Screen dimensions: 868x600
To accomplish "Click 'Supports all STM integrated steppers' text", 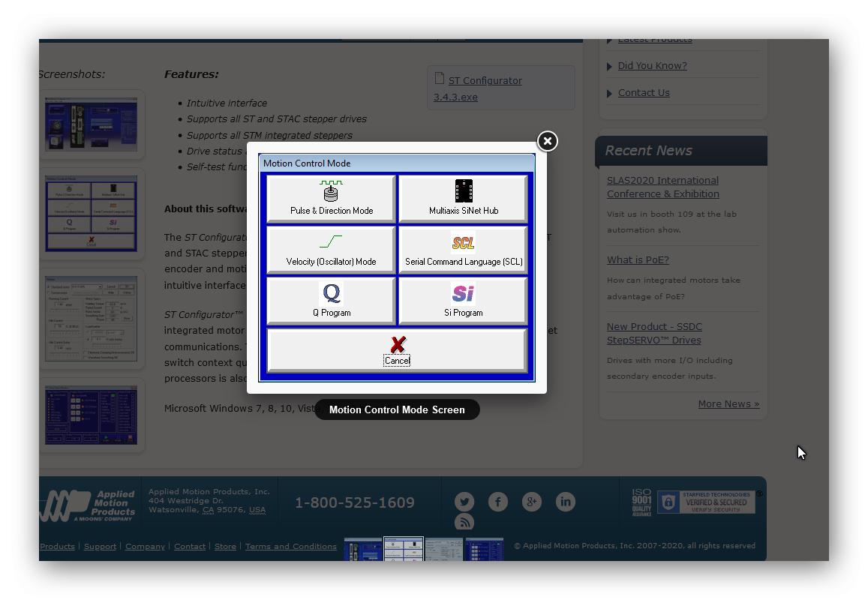I will [x=269, y=135].
